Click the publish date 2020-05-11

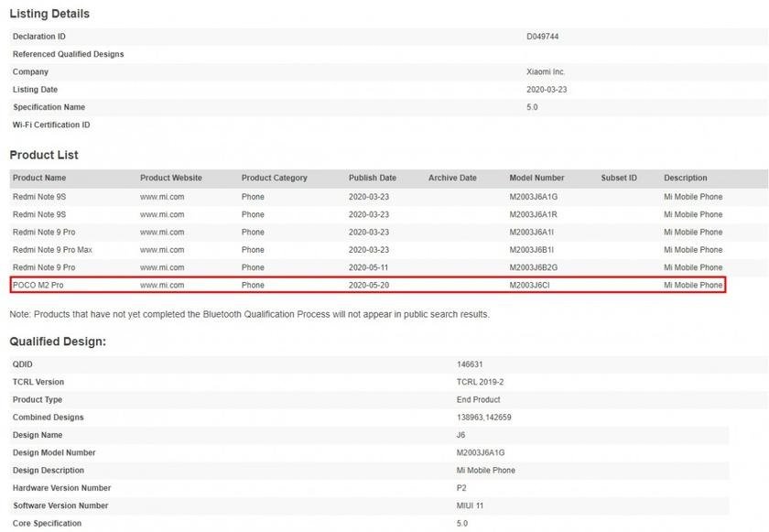(369, 267)
